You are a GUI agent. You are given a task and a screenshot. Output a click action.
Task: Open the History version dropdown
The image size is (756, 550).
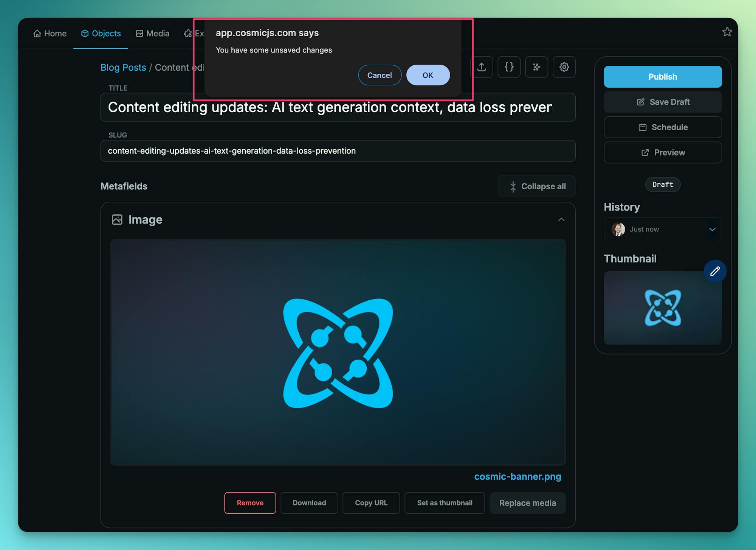click(x=663, y=229)
